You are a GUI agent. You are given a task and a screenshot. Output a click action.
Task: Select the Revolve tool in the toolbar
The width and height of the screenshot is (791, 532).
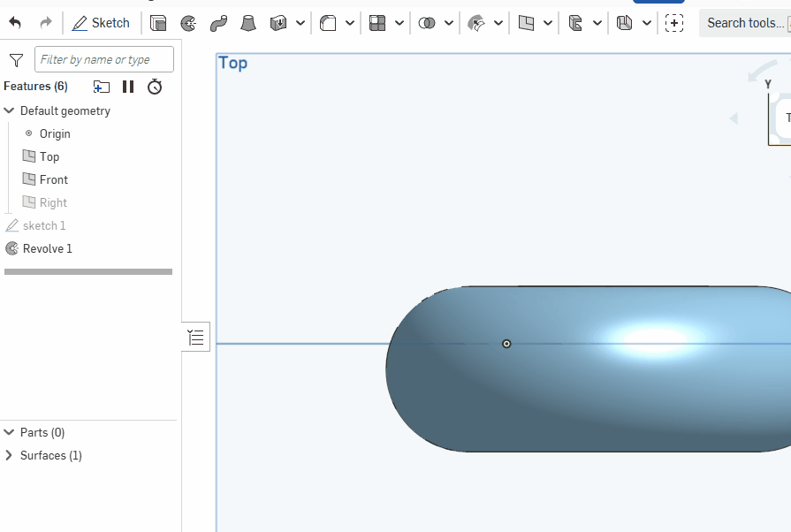188,23
